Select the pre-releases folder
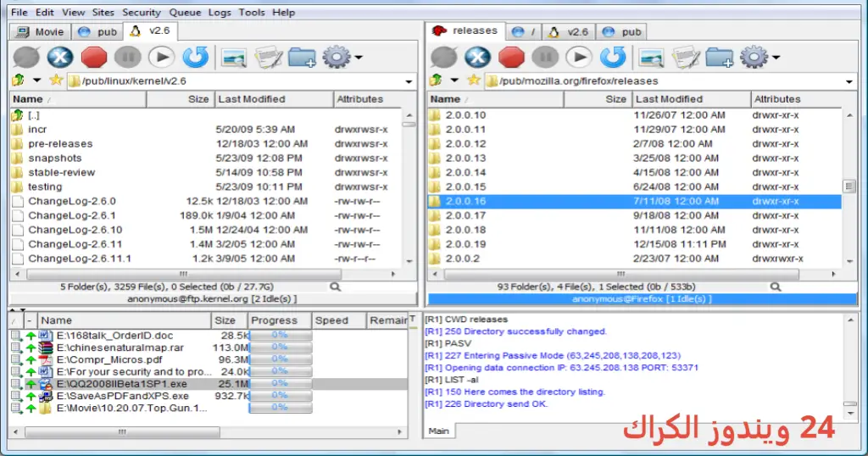Viewport: 868px width, 456px height. coord(60,144)
